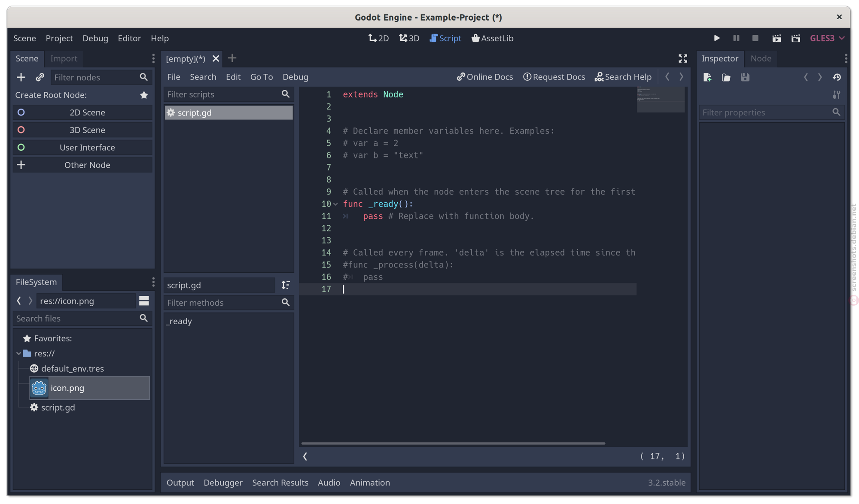Open the GLES3 renderer dropdown
859x504 pixels.
pyautogui.click(x=827, y=38)
